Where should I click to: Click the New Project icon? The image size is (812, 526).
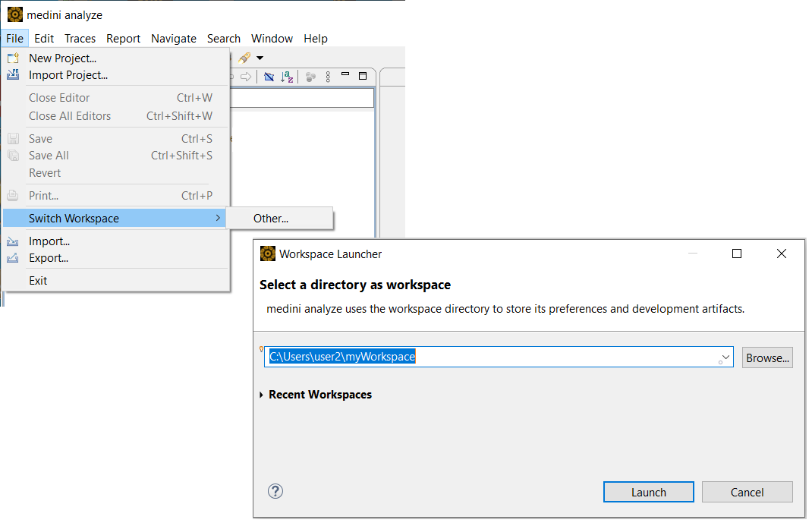tap(13, 58)
